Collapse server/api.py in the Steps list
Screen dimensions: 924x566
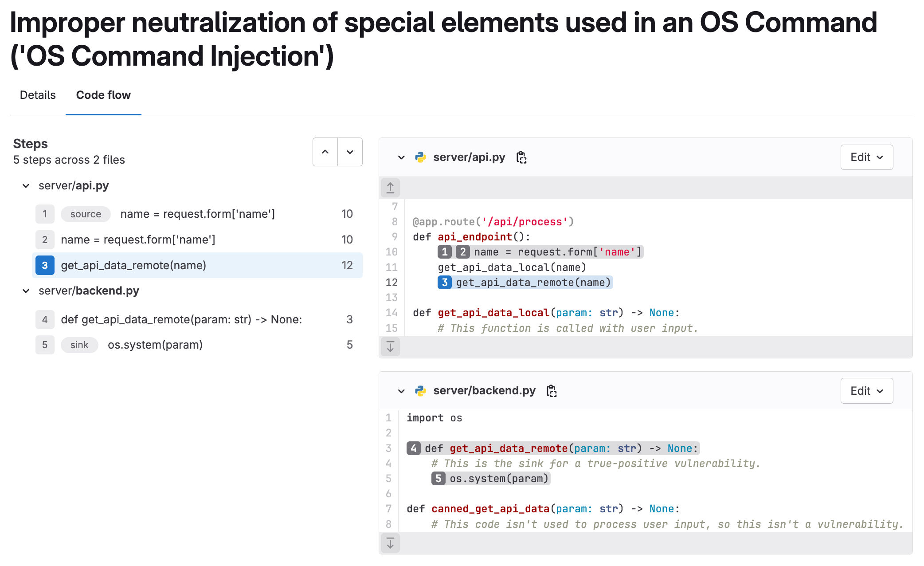click(x=25, y=185)
